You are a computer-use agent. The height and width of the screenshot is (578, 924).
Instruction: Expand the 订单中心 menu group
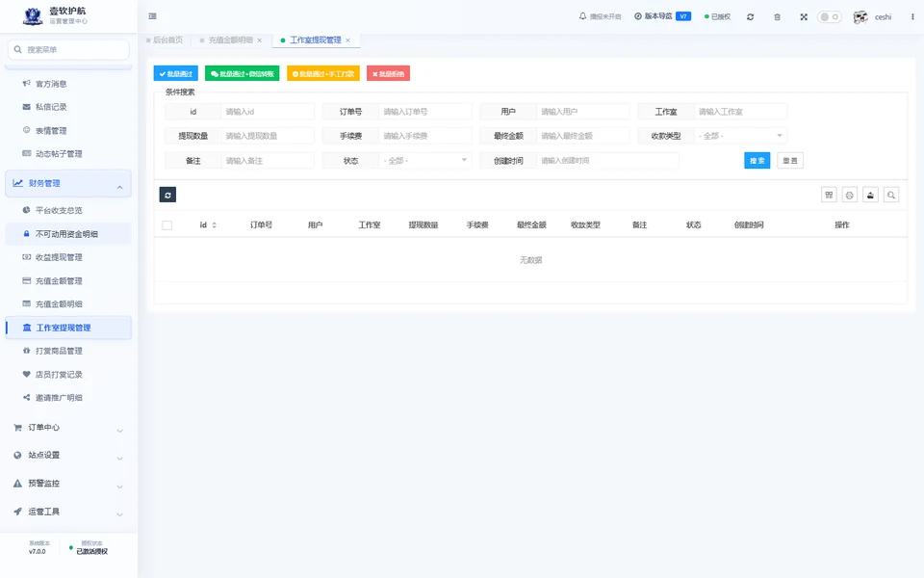[x=68, y=428]
